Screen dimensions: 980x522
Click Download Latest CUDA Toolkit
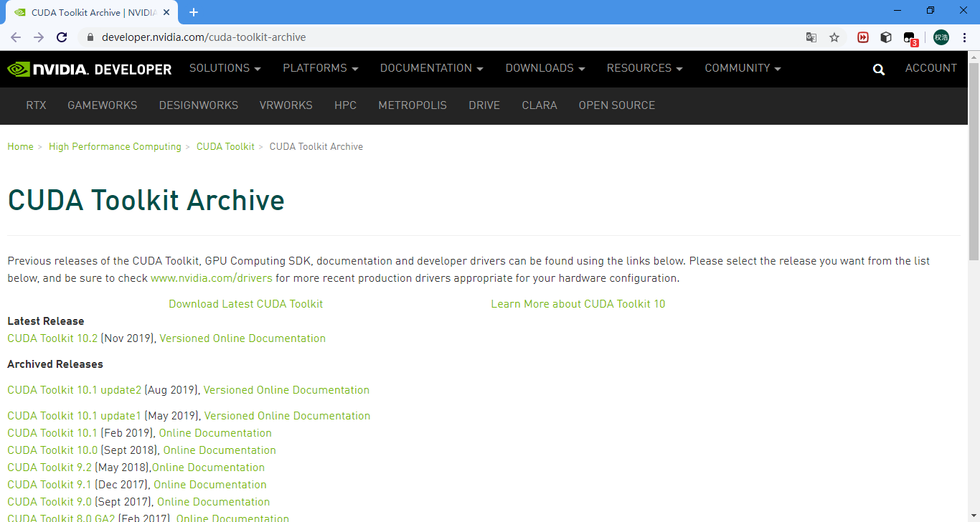[x=245, y=304]
